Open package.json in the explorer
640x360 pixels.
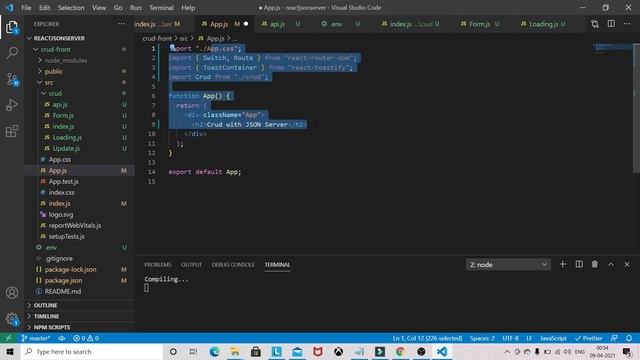point(80,280)
